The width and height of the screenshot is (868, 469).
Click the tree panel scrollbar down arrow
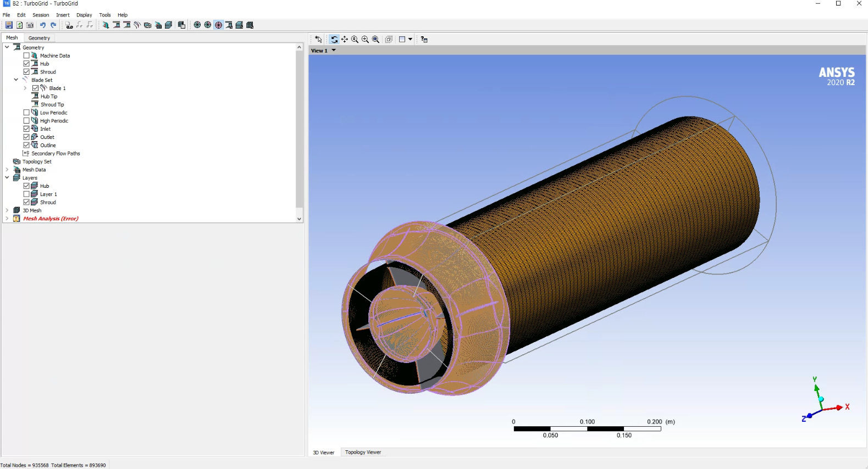click(299, 219)
